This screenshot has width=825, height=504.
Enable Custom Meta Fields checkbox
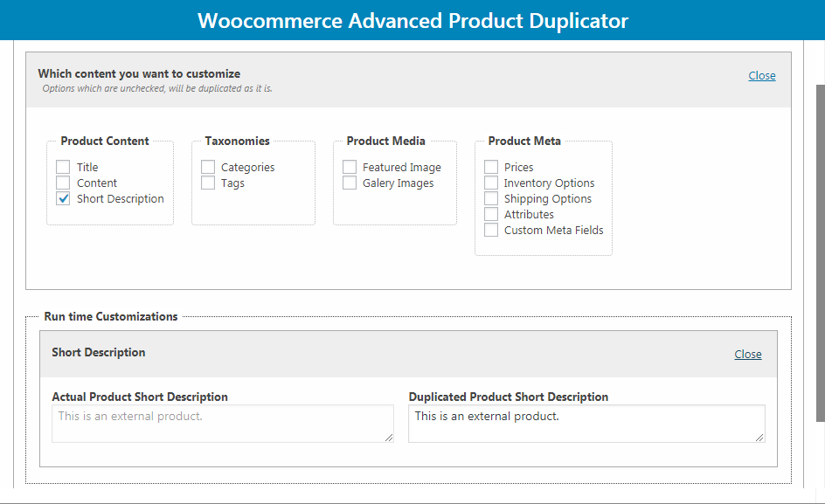click(x=491, y=231)
